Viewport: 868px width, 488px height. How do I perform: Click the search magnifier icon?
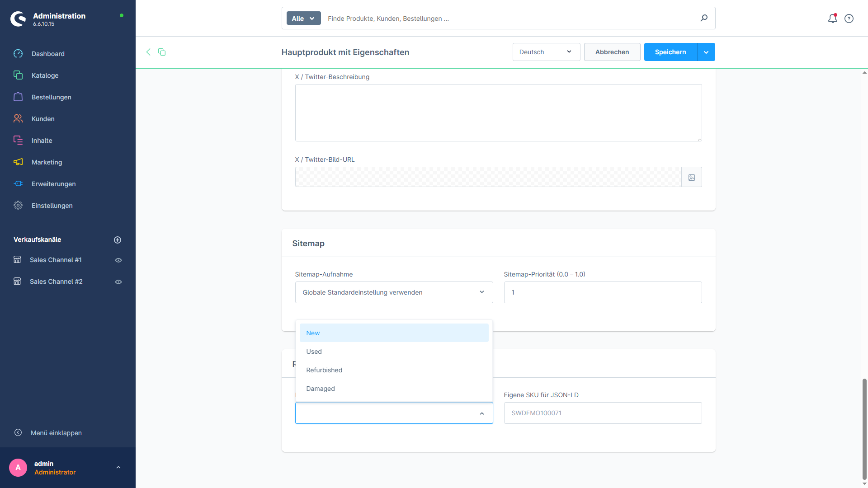(704, 18)
